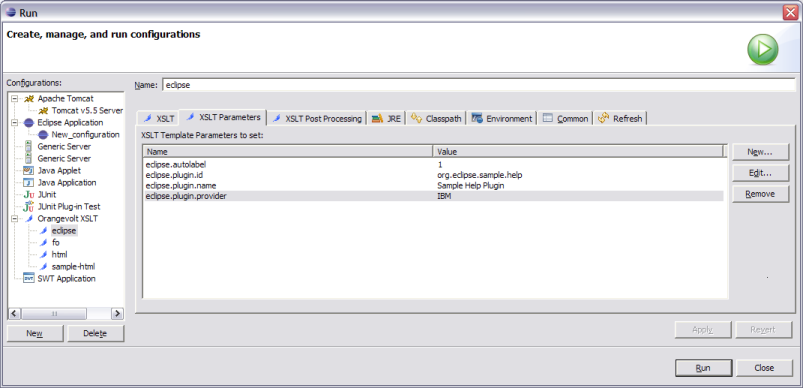Select the second Generic Server entry
803x388 pixels.
click(64, 159)
